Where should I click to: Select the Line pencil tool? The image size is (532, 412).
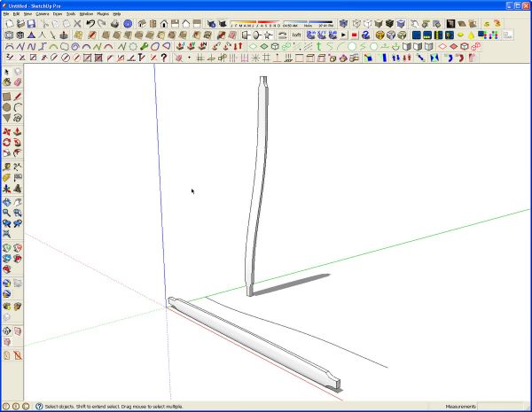coord(18,97)
